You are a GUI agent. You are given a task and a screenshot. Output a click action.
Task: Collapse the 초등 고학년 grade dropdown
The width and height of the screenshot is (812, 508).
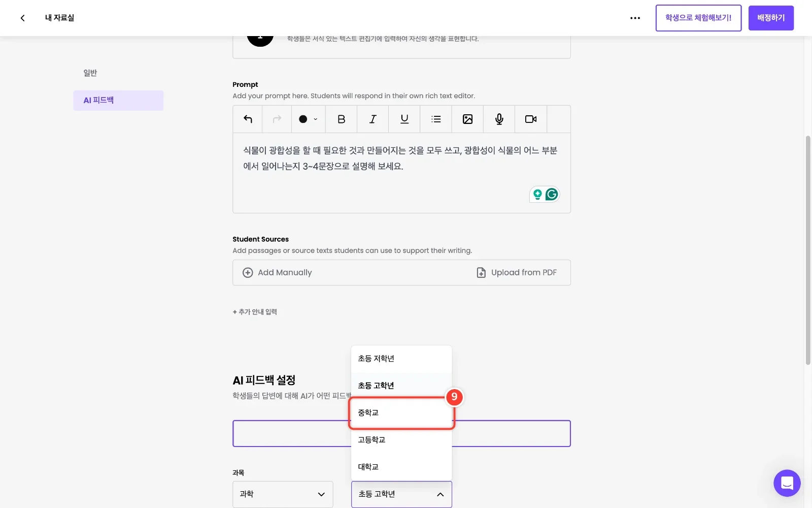coord(401,494)
